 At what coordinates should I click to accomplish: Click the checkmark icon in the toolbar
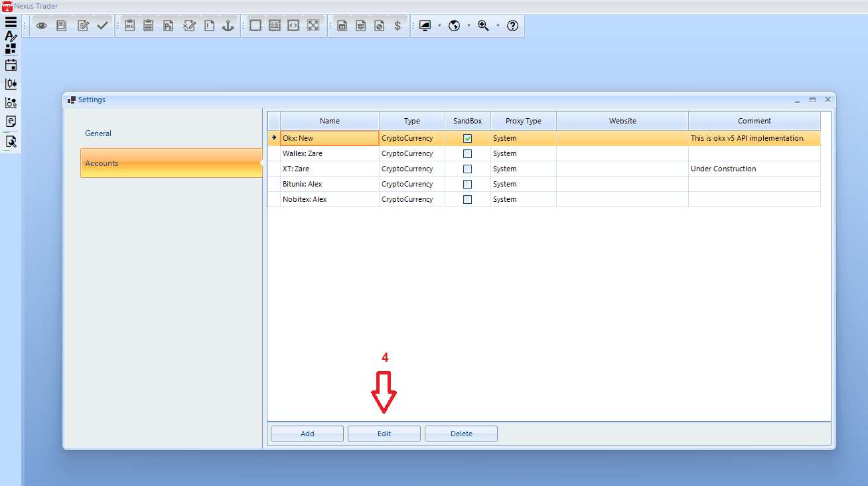pos(102,26)
